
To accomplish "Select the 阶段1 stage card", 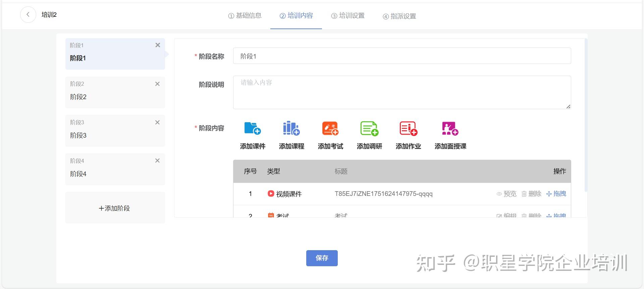I will pos(115,54).
